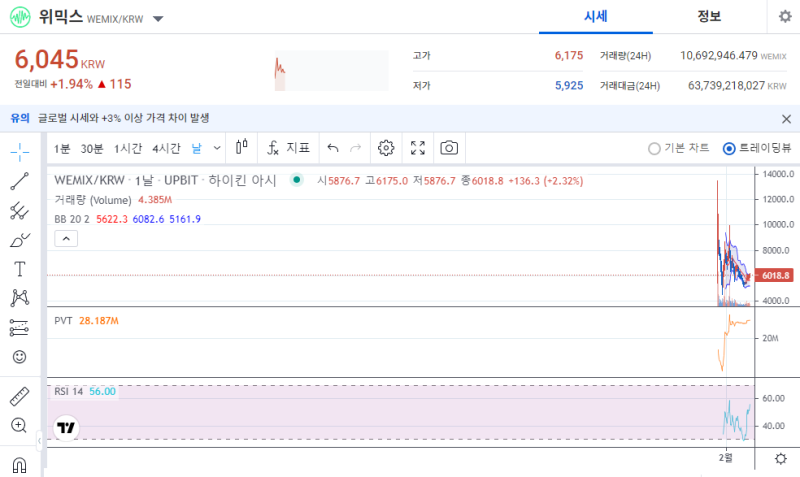This screenshot has width=800, height=477.
Task: Click the 거래량(24H) value 10,692,946.479
Action: point(719,56)
